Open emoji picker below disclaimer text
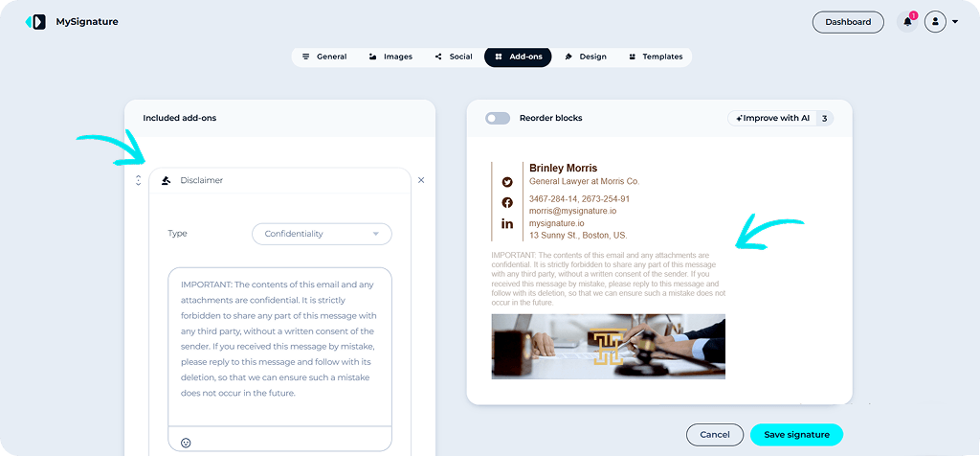The height and width of the screenshot is (456, 980). point(186,442)
